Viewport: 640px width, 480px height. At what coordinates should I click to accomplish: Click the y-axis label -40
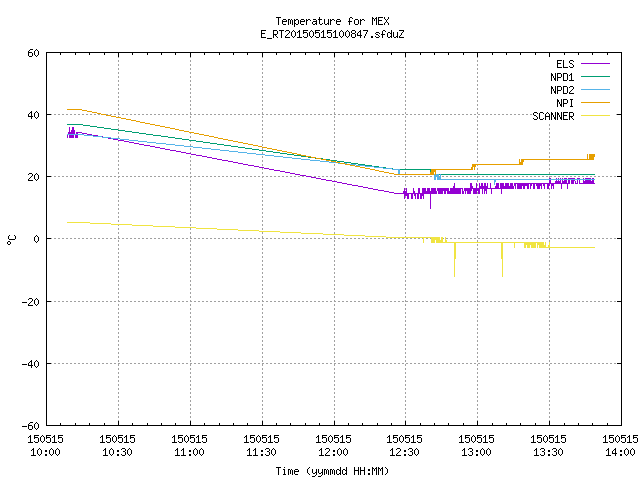click(31, 364)
